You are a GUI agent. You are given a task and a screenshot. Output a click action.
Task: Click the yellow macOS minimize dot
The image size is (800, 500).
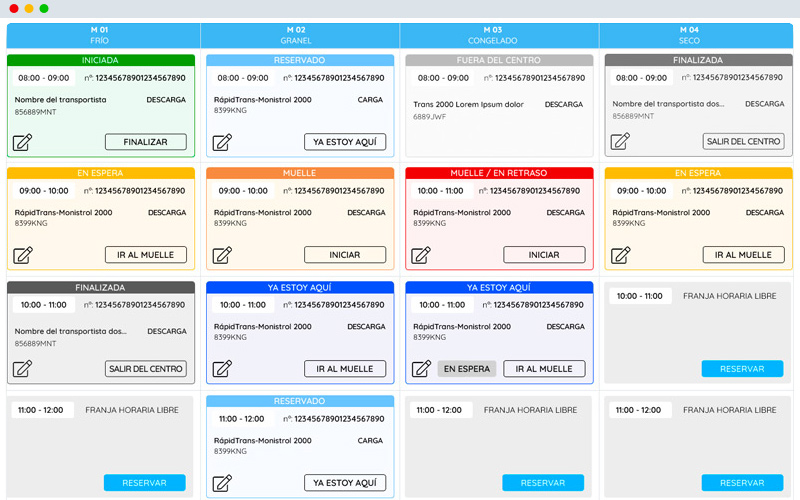pos(29,8)
